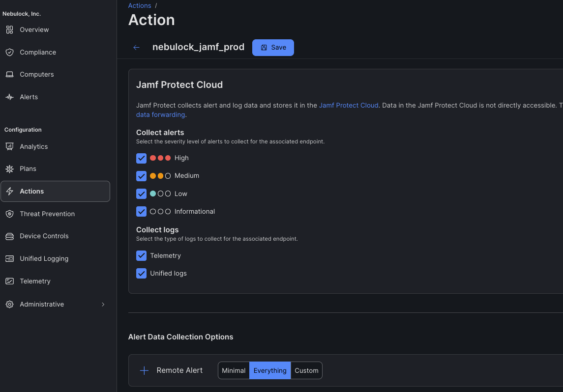Click the back arrow beside nebulock_jamf_prod
Screen dimensions: 563x392
point(136,48)
